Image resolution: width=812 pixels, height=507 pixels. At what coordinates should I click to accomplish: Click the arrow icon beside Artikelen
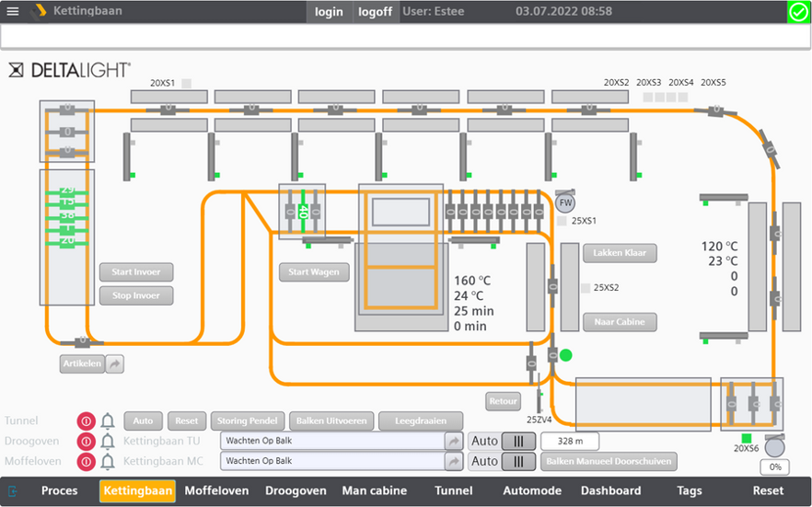click(x=114, y=363)
